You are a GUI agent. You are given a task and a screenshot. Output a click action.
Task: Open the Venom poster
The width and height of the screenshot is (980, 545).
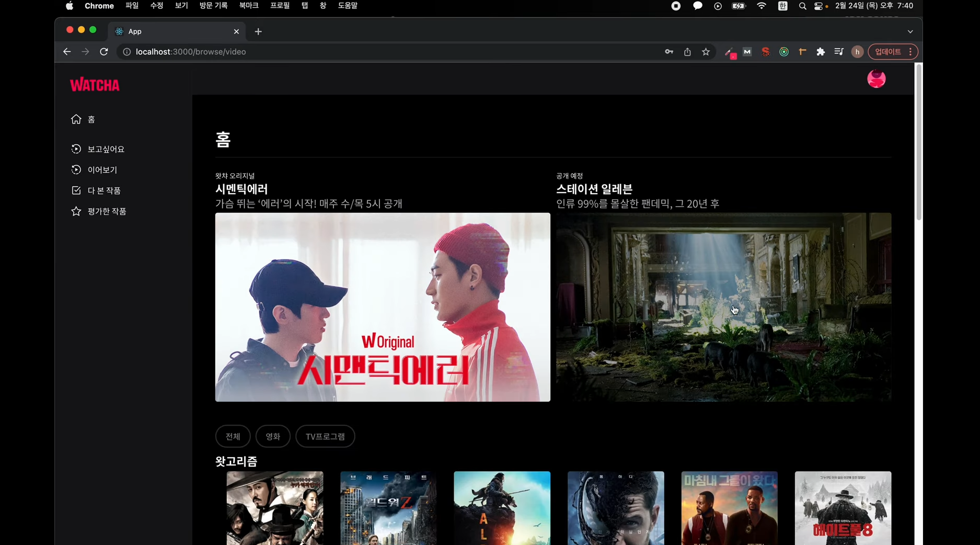point(616,508)
